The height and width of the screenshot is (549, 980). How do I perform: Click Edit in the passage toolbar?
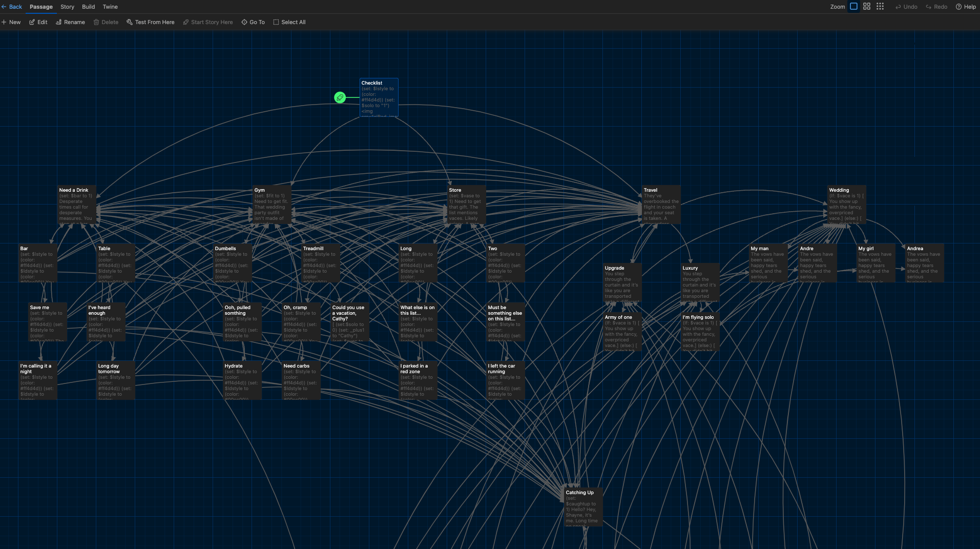coord(38,22)
